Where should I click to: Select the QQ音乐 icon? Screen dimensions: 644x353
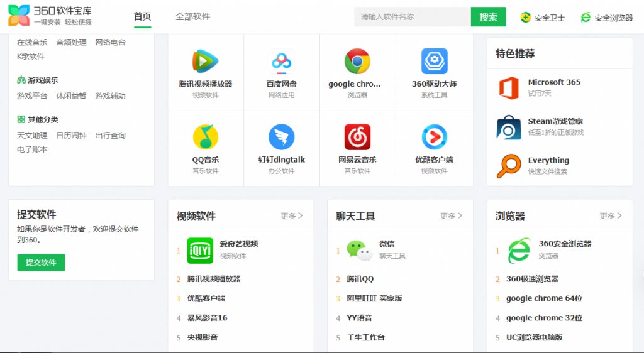pyautogui.click(x=206, y=137)
